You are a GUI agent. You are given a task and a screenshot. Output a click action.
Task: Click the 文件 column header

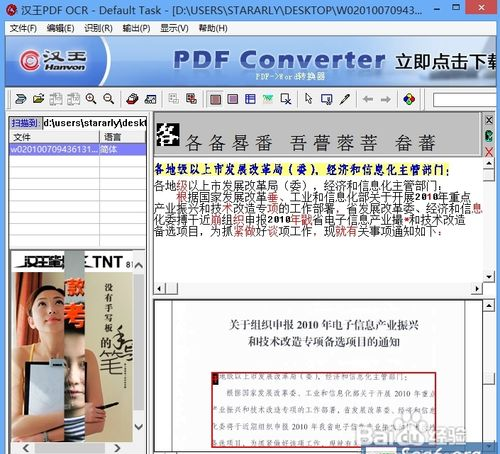click(x=54, y=137)
